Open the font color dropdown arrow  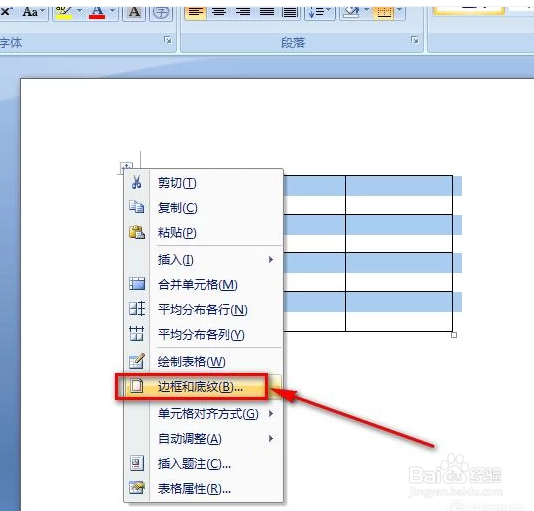coord(112,11)
